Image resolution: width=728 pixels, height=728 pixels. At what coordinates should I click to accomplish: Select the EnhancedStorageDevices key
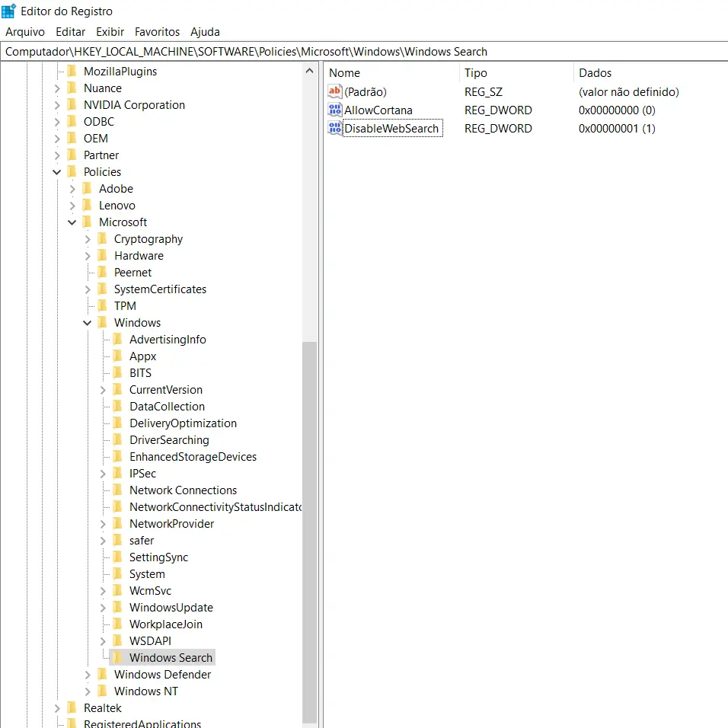193,456
